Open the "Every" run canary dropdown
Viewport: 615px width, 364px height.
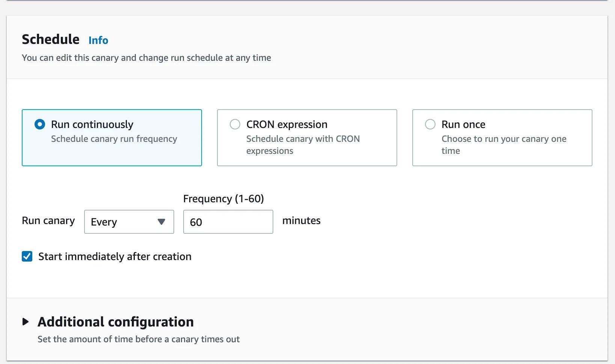(129, 222)
